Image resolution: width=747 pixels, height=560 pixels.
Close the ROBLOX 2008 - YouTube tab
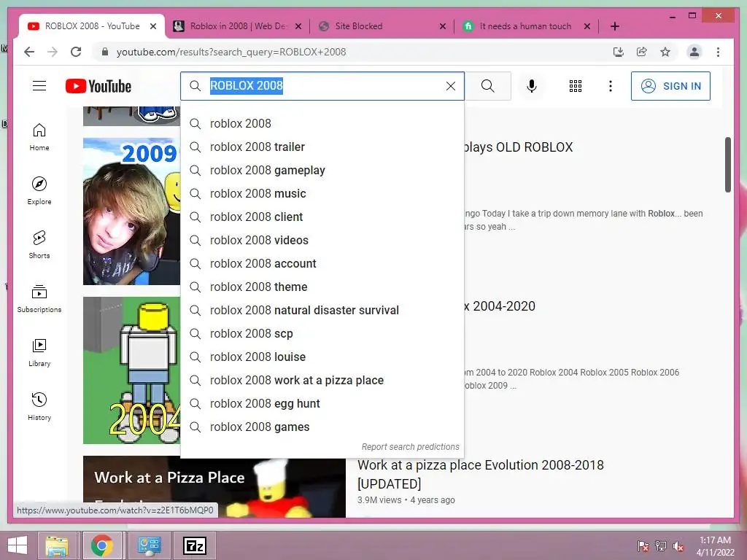pyautogui.click(x=153, y=26)
